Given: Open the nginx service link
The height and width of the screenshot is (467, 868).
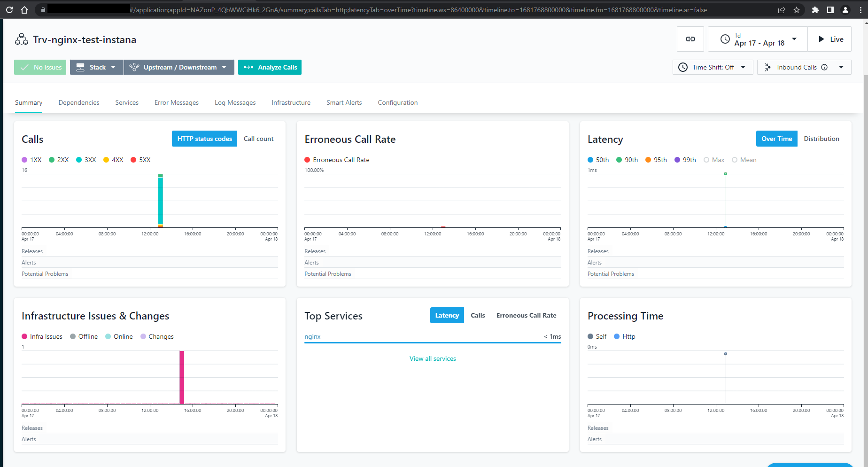Looking at the screenshot, I should [312, 336].
